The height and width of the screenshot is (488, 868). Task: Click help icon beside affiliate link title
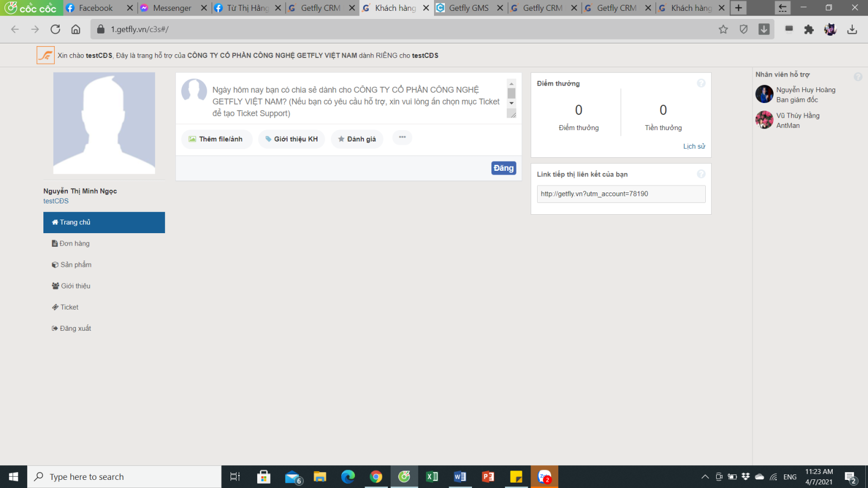(x=701, y=174)
